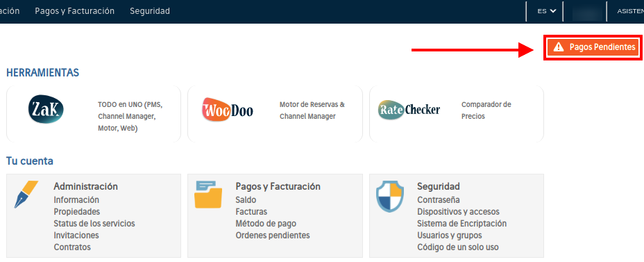Click the Pagos Pendientes button
644x262 pixels.
point(593,47)
